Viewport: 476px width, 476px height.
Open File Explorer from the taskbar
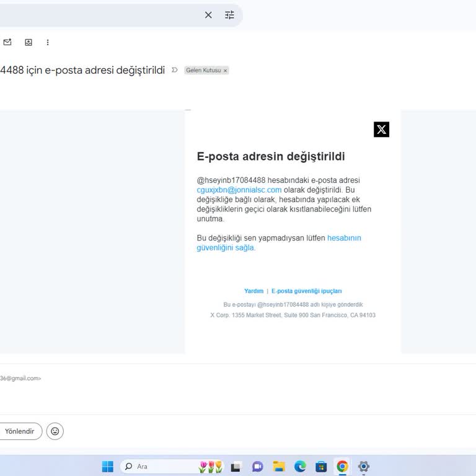279,466
